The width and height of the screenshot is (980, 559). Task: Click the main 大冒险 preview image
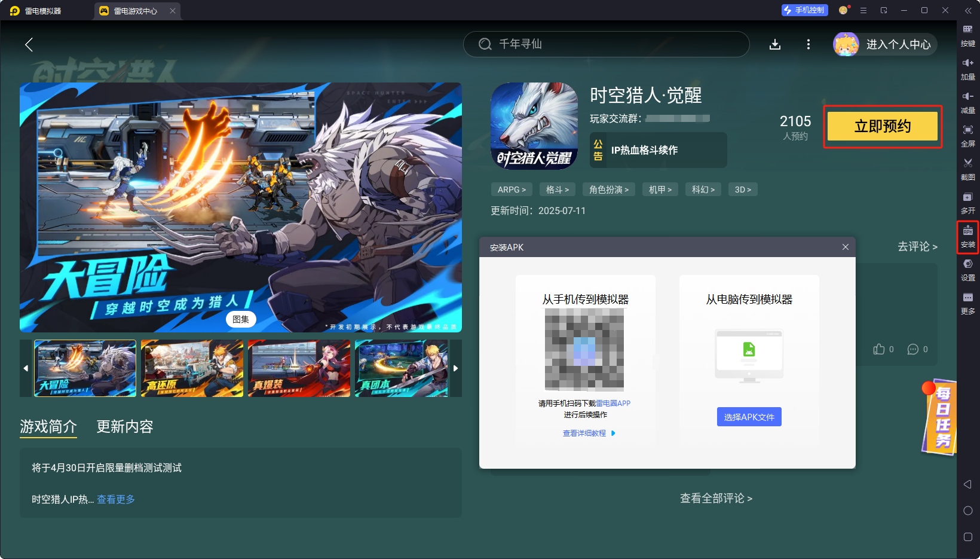241,207
